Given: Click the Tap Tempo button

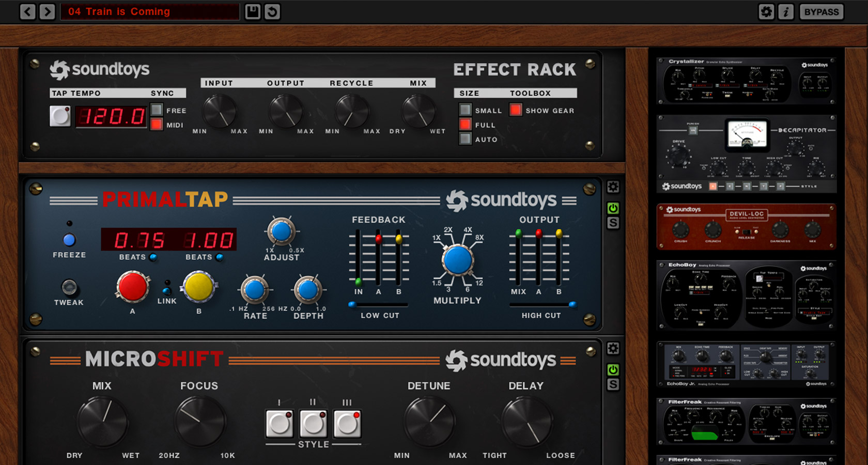Looking at the screenshot, I should pyautogui.click(x=60, y=116).
